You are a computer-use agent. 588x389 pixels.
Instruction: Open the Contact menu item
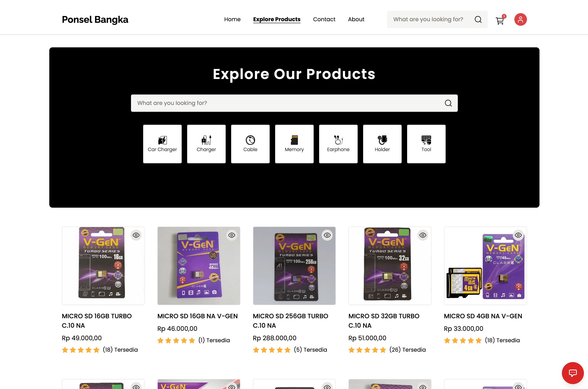tap(324, 19)
